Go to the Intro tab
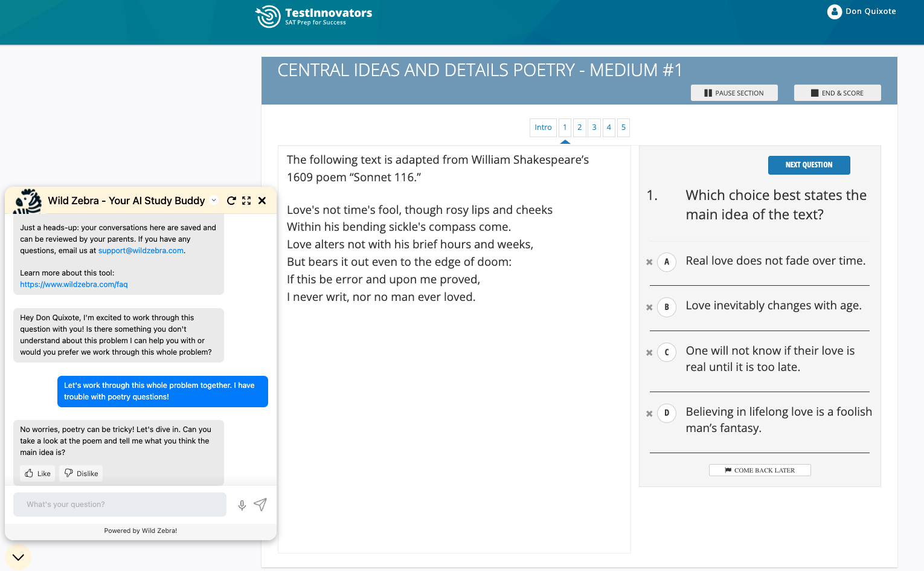Image resolution: width=924 pixels, height=571 pixels. pyautogui.click(x=543, y=127)
